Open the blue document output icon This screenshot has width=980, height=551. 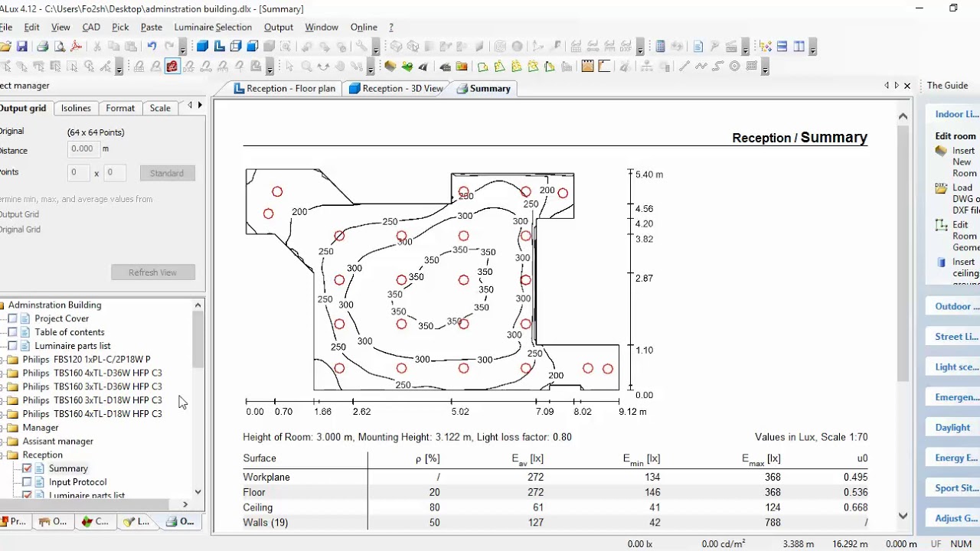(x=697, y=47)
